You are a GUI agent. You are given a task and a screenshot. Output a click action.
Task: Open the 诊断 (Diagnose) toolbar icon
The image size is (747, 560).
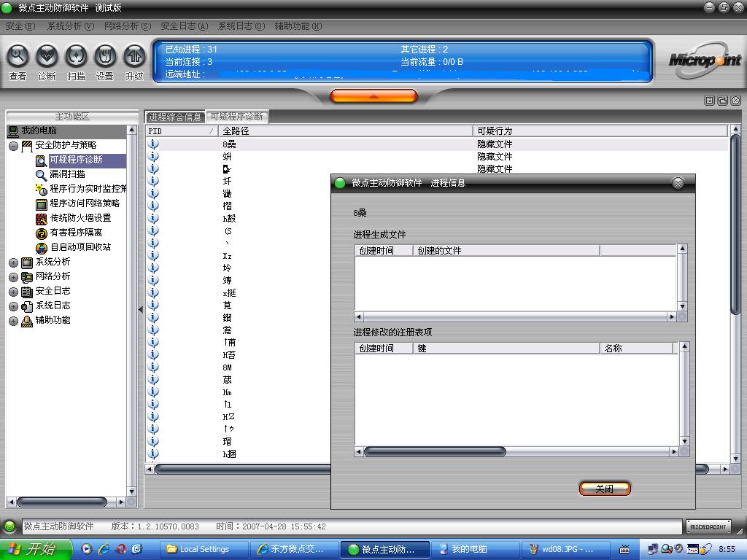[47, 57]
